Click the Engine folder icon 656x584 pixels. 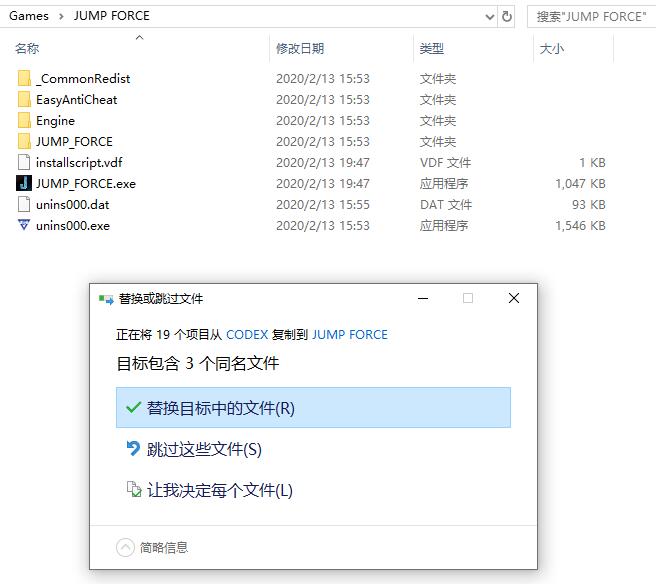(x=24, y=120)
